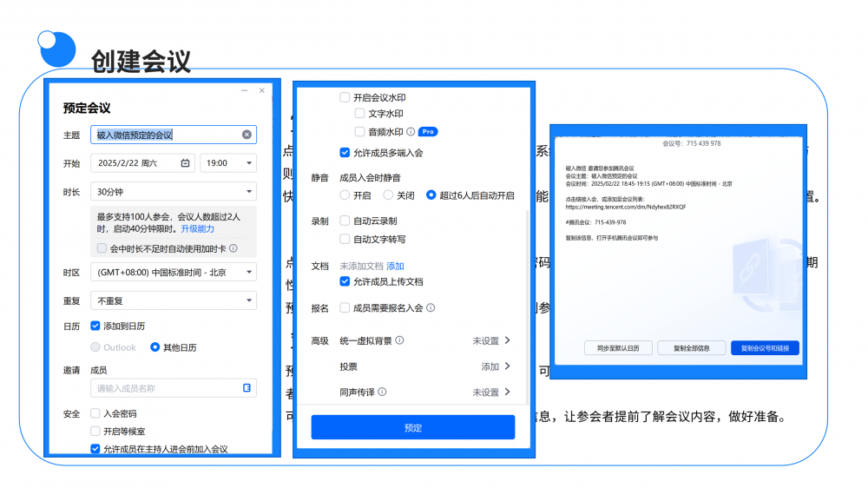Enable the 入会密码 checkbox
868x488 pixels.
pyautogui.click(x=95, y=413)
